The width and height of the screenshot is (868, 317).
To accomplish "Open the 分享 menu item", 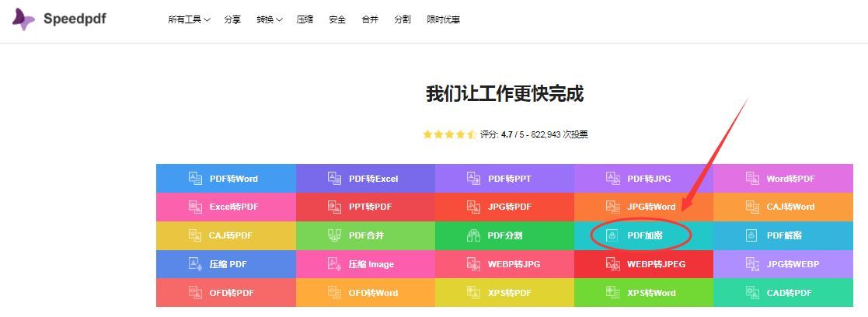I will coord(232,20).
